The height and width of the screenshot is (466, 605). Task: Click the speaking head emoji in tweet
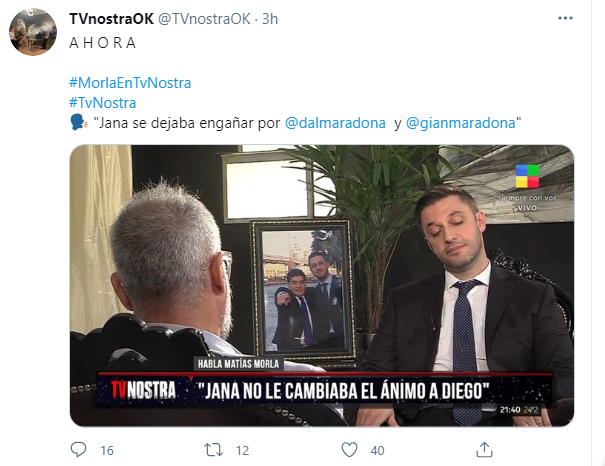click(x=79, y=123)
